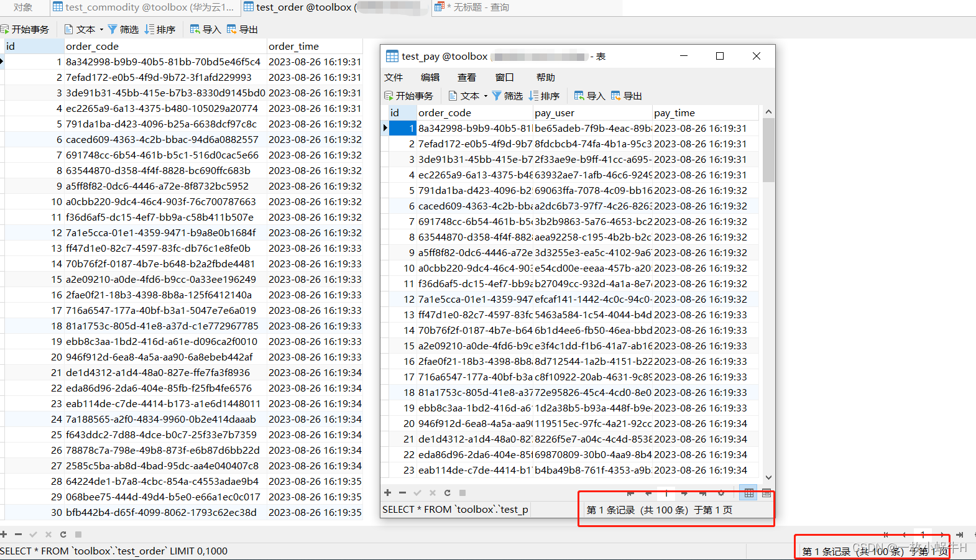Click 导出 export in test_pay window toolbar

(627, 96)
